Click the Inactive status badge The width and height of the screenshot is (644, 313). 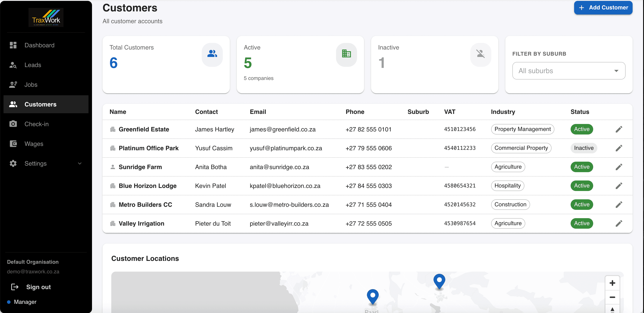tap(584, 148)
